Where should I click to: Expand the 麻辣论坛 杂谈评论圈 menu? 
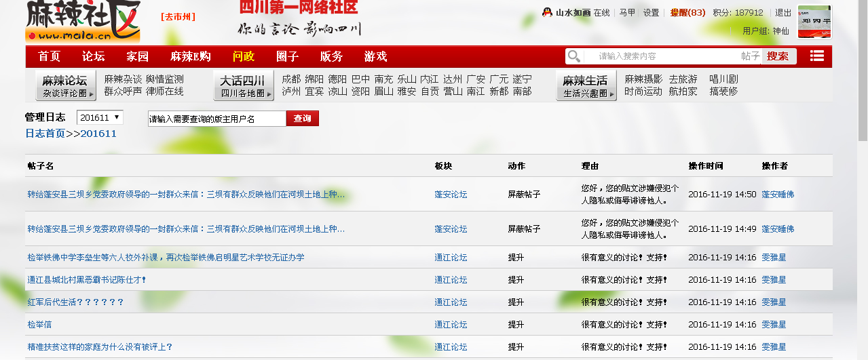(x=66, y=86)
